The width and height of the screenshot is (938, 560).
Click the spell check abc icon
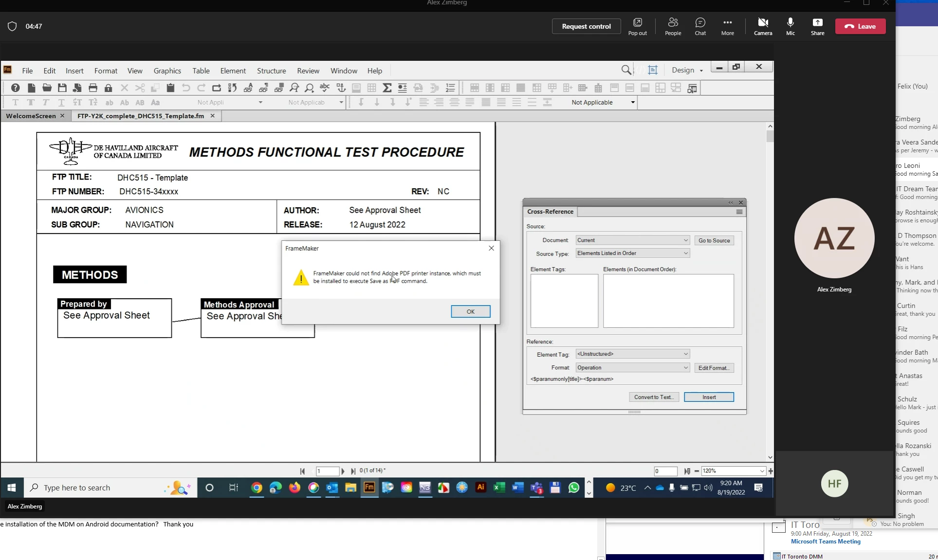click(x=325, y=88)
